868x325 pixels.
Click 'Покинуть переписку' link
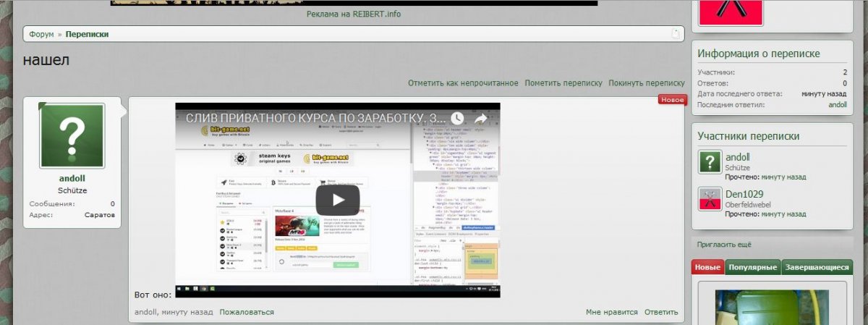pos(647,83)
